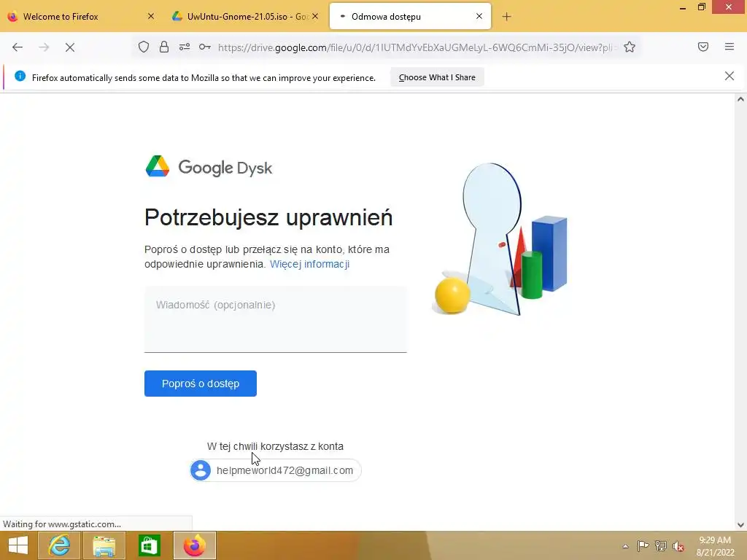Click the Choose What I Share button
747x560 pixels.
pyautogui.click(x=438, y=77)
